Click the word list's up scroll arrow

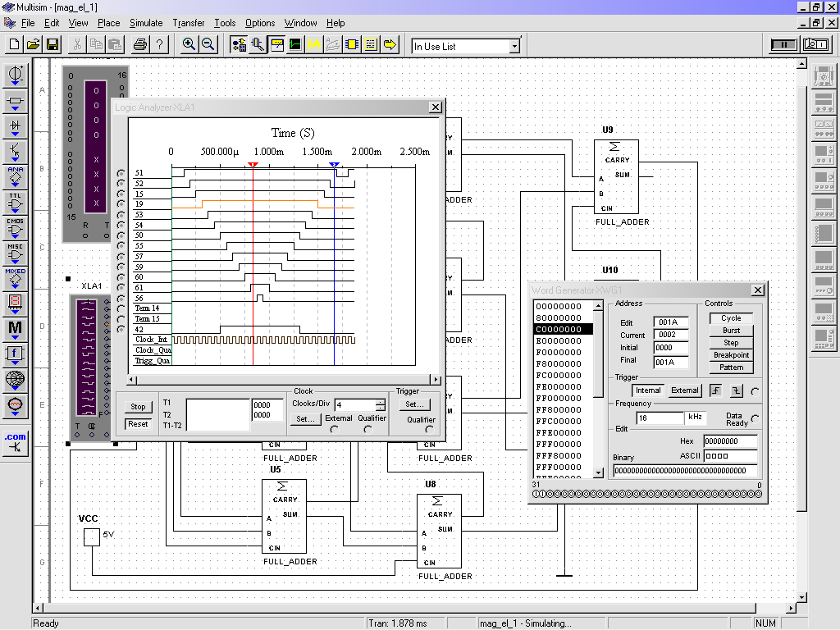(598, 306)
